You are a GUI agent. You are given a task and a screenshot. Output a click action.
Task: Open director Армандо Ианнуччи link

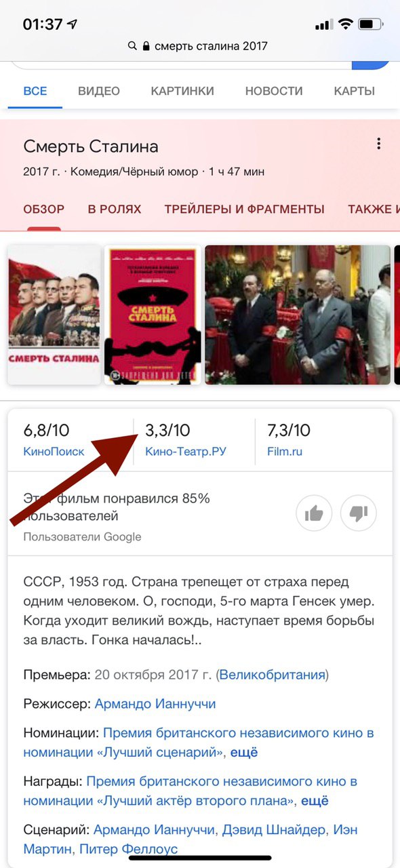(155, 704)
